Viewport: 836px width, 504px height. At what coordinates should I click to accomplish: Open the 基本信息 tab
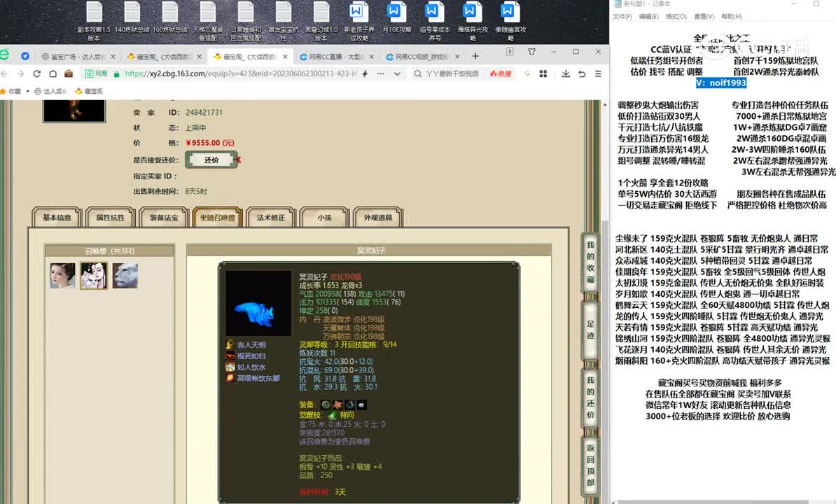tap(57, 218)
